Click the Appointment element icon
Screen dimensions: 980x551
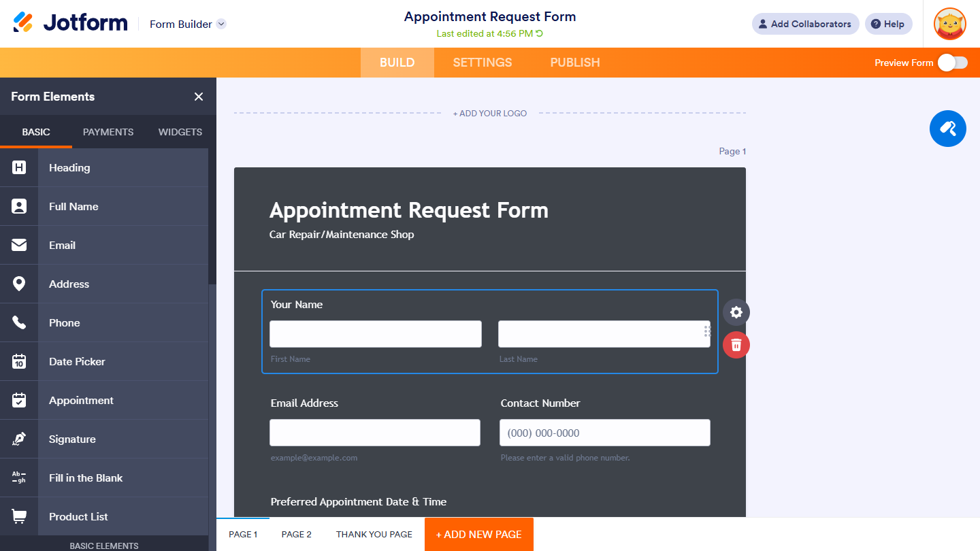[19, 400]
